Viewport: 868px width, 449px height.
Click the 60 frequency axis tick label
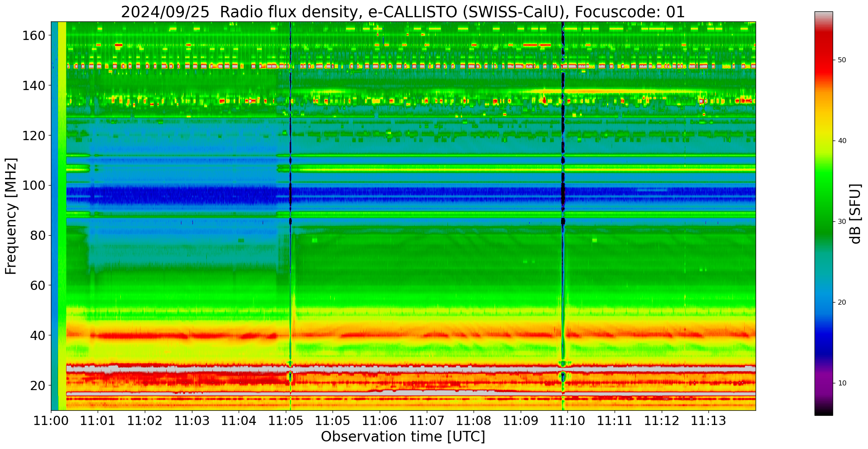(37, 285)
